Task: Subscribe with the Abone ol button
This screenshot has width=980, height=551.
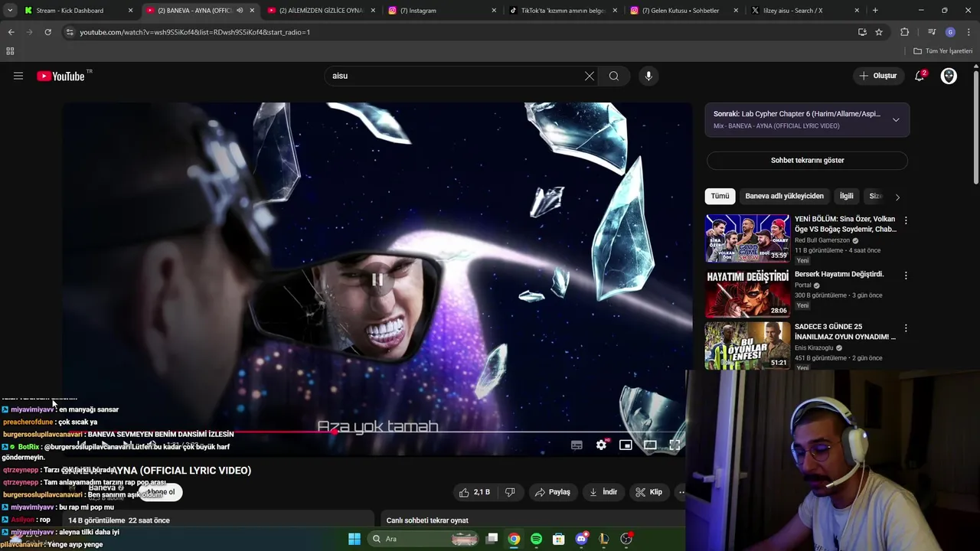Action: click(161, 492)
